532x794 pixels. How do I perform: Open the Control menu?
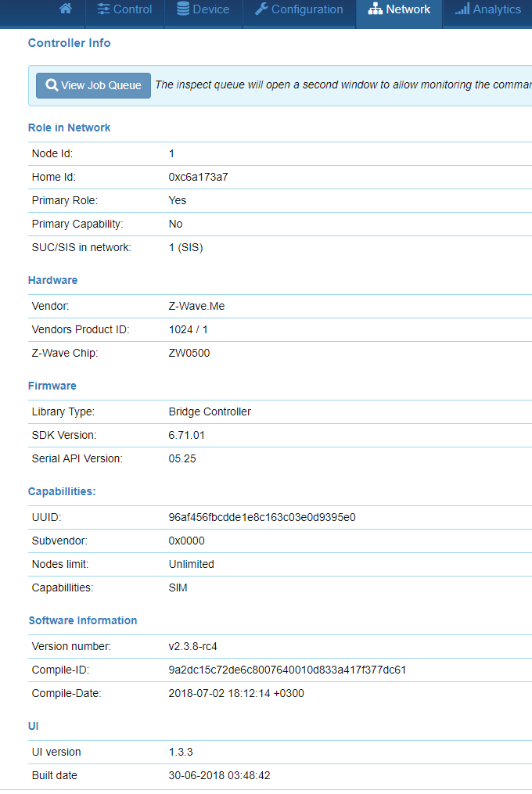124,9
